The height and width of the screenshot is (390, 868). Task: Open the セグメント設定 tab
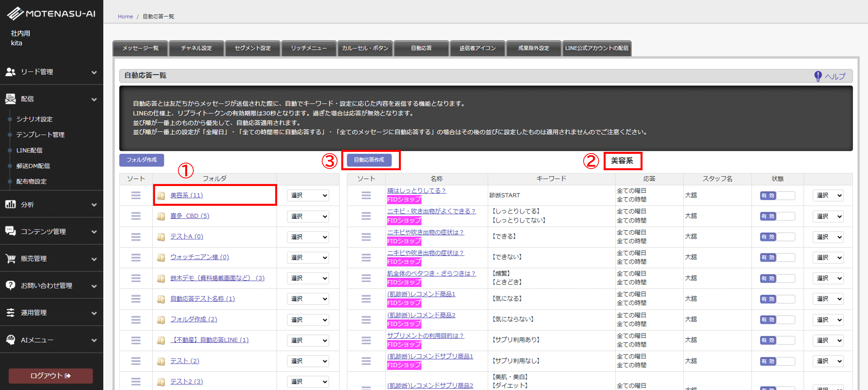(x=253, y=48)
